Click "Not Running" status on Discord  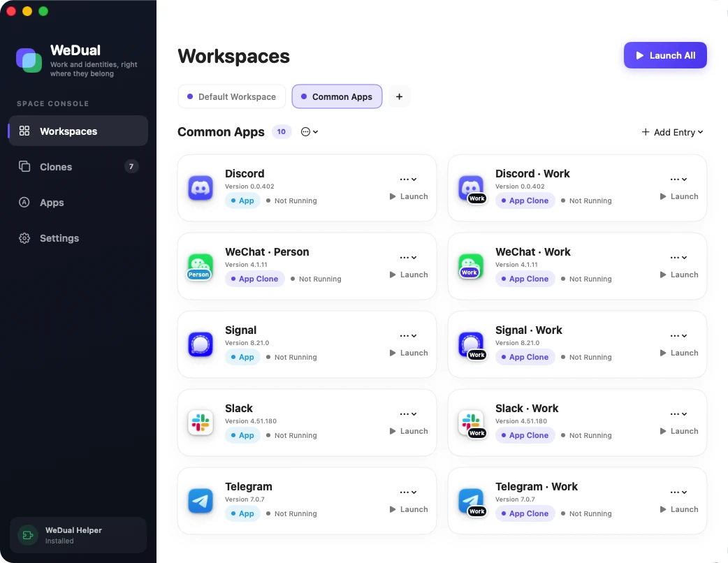[291, 200]
